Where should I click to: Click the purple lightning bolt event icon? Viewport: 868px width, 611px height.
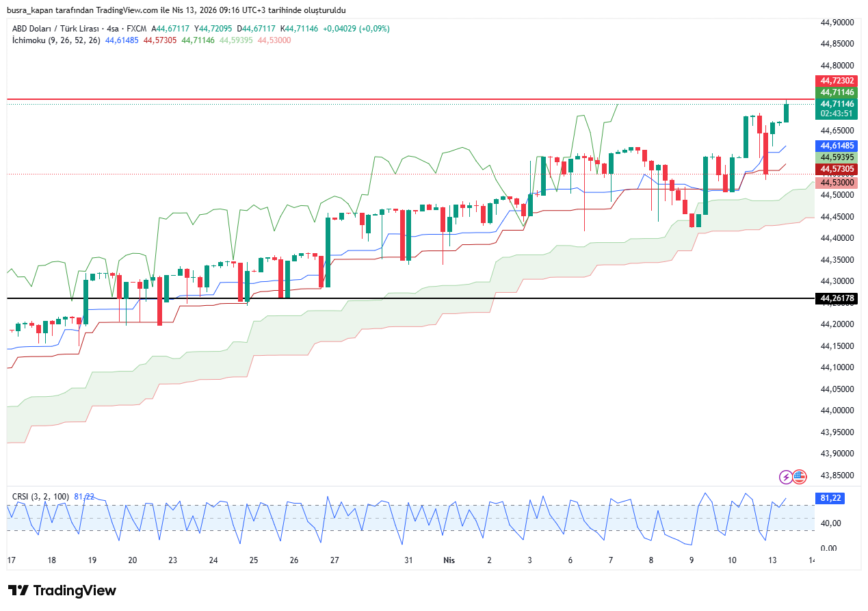787,476
